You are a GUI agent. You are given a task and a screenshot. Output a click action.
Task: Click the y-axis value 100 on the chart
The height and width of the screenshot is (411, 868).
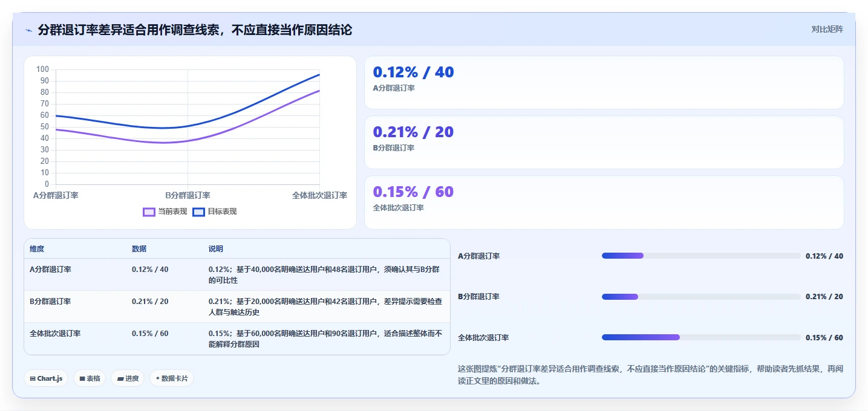pyautogui.click(x=43, y=70)
